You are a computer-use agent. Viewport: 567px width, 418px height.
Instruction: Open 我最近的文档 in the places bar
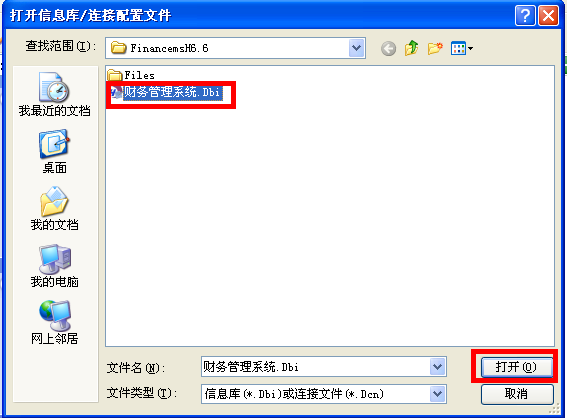[55, 94]
